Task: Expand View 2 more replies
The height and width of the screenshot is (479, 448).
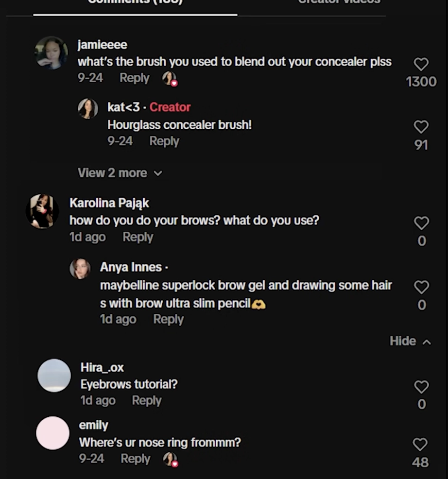Action: click(120, 173)
